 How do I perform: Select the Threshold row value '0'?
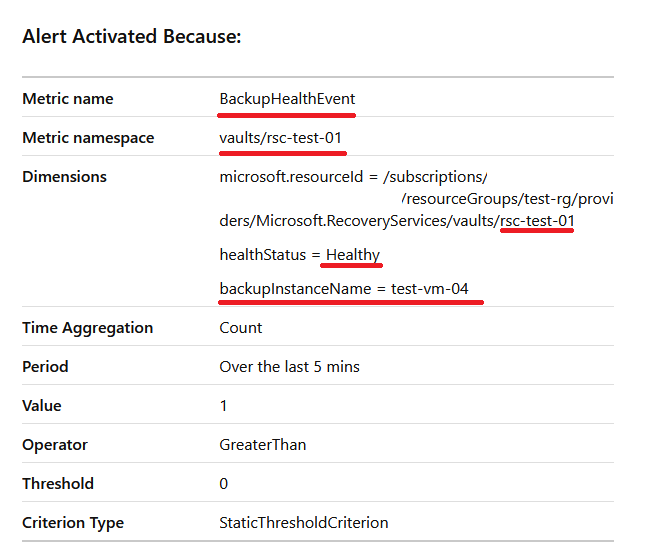click(x=224, y=484)
